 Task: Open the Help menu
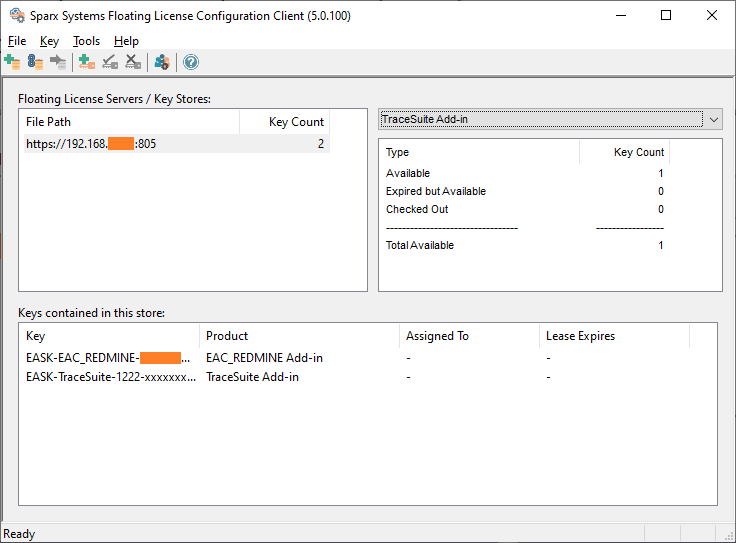(126, 41)
